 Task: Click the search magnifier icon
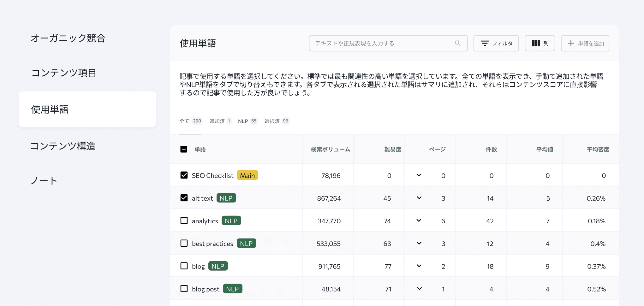[457, 43]
